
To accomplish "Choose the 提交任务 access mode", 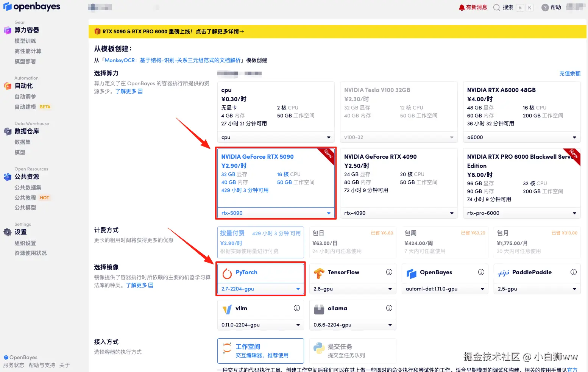I will tap(353, 351).
